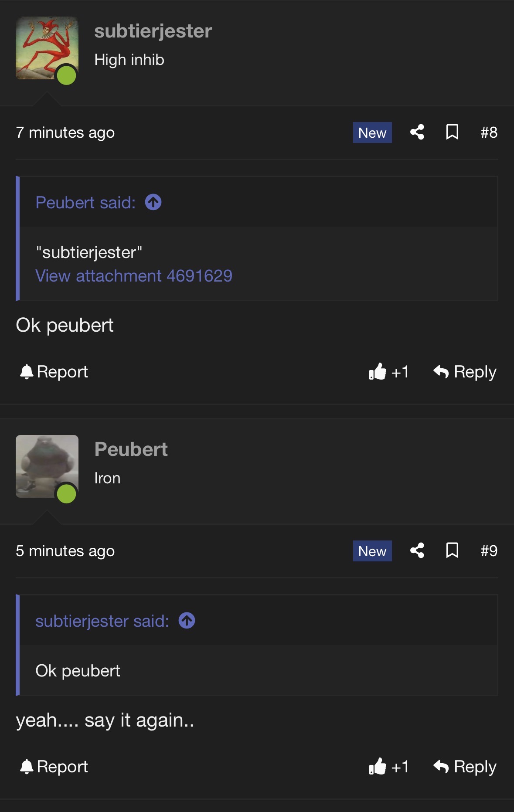
Task: Click the "Peubert said:" quote header
Action: pos(85,203)
